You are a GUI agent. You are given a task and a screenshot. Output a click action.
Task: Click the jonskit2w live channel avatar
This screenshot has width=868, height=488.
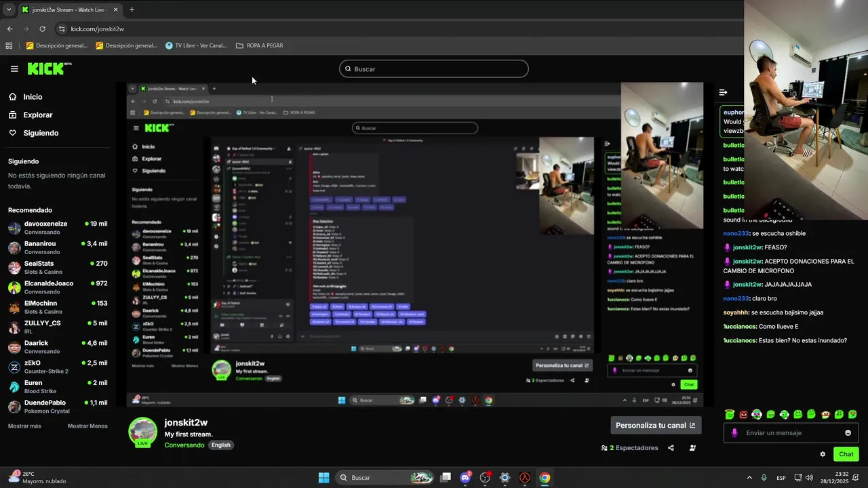tap(142, 432)
